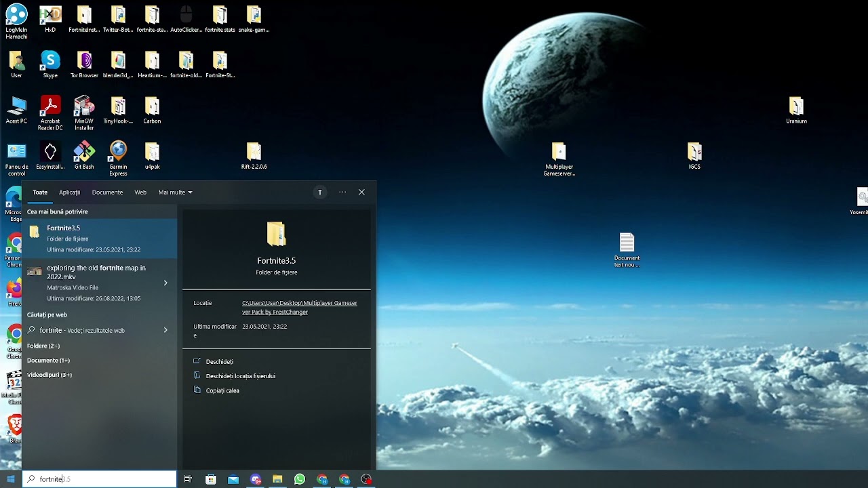This screenshot has height=488, width=868.
Task: Expand the Foldere (2+) group
Action: pos(43,346)
